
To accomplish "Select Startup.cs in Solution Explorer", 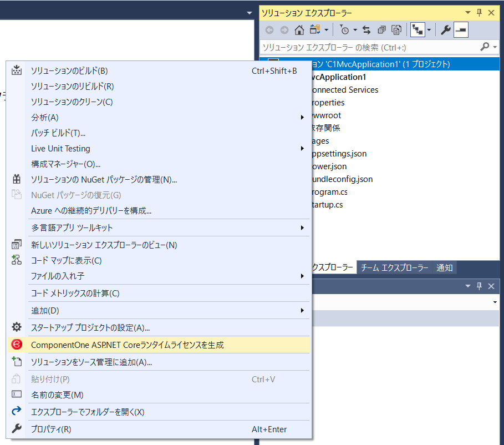I will pos(327,205).
